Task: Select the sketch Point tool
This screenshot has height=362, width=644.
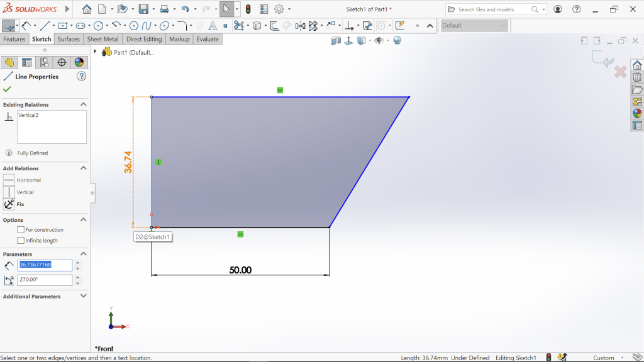Action: coord(225,26)
